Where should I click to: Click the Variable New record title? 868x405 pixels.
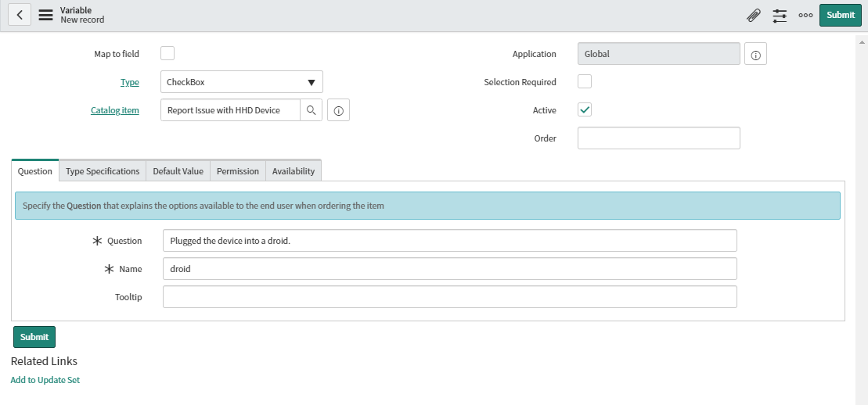click(x=82, y=15)
